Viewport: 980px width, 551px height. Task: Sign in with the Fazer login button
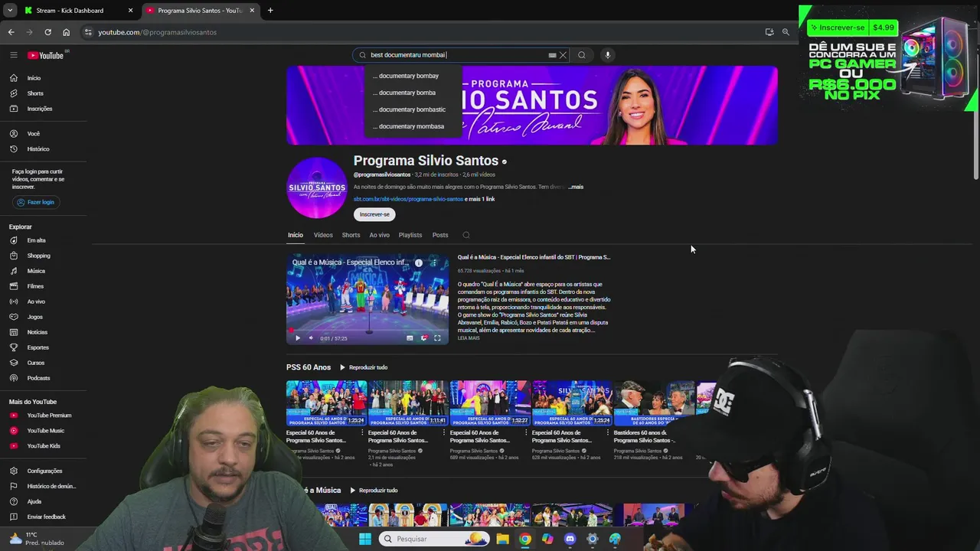(35, 202)
